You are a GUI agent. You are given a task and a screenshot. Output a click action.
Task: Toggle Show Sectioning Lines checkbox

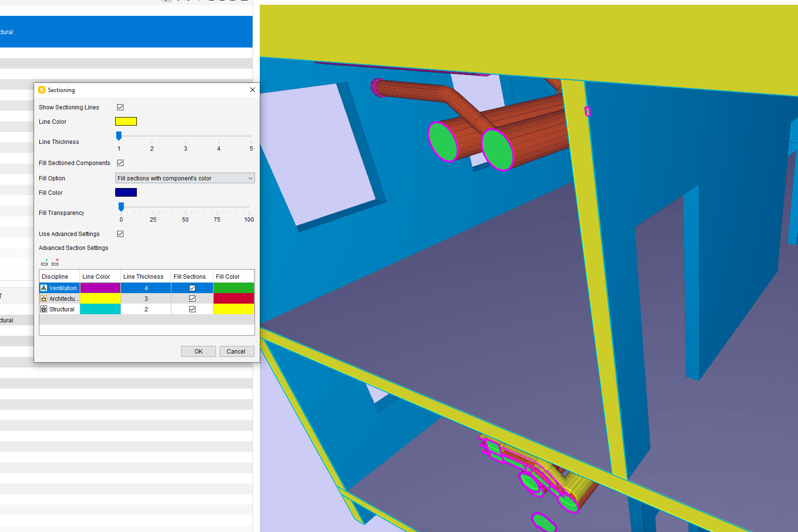(121, 107)
